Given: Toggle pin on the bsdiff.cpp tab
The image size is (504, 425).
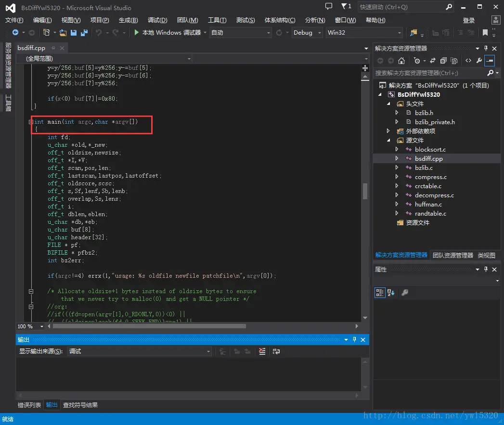Looking at the screenshot, I should pos(53,48).
